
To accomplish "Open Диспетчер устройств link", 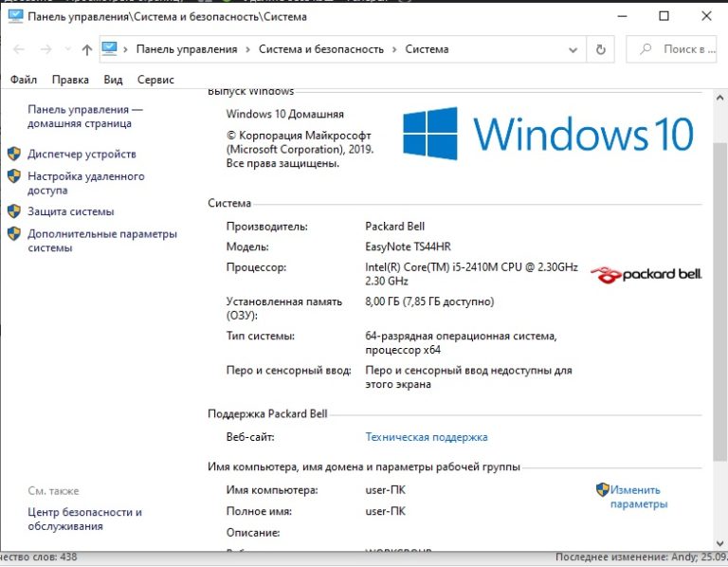I will point(82,154).
